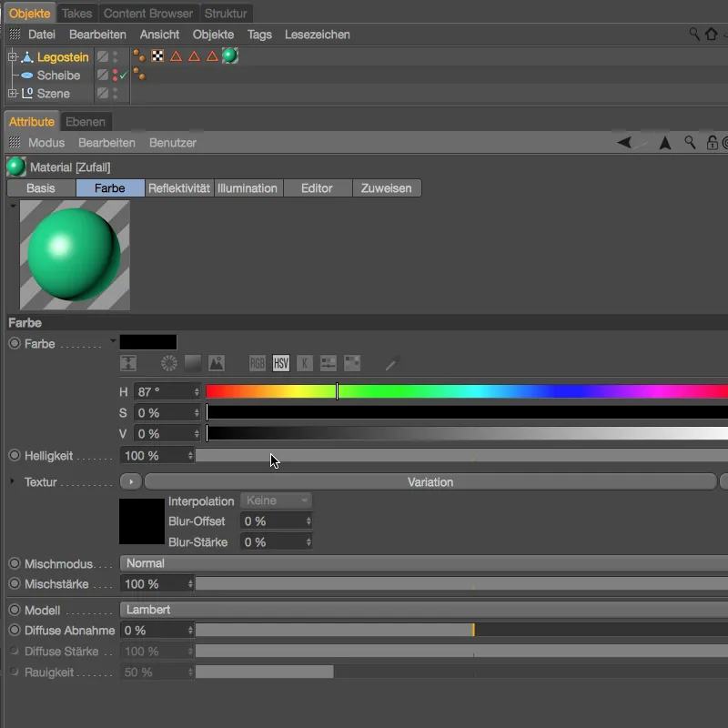The height and width of the screenshot is (728, 728).
Task: Switch to the Ebenen tab
Action: pyautogui.click(x=86, y=120)
